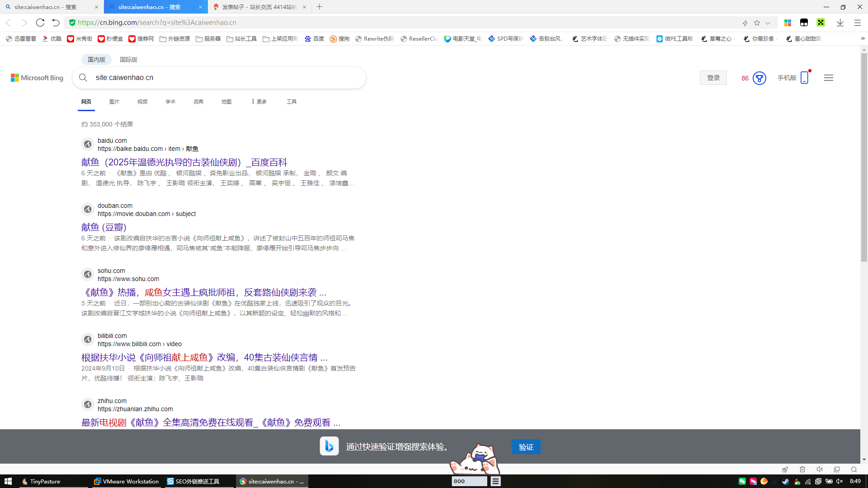868x488 pixels.
Task: Open the browser downloads icon
Action: 840,23
